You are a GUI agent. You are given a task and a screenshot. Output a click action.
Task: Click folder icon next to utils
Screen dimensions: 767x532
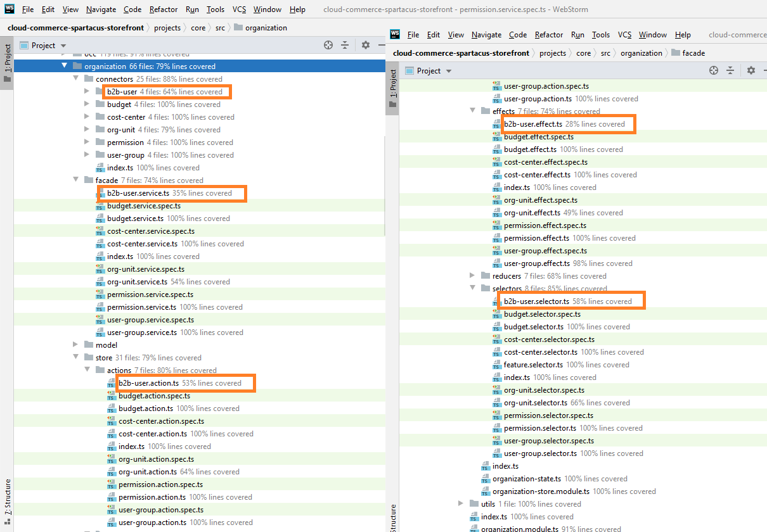474,504
